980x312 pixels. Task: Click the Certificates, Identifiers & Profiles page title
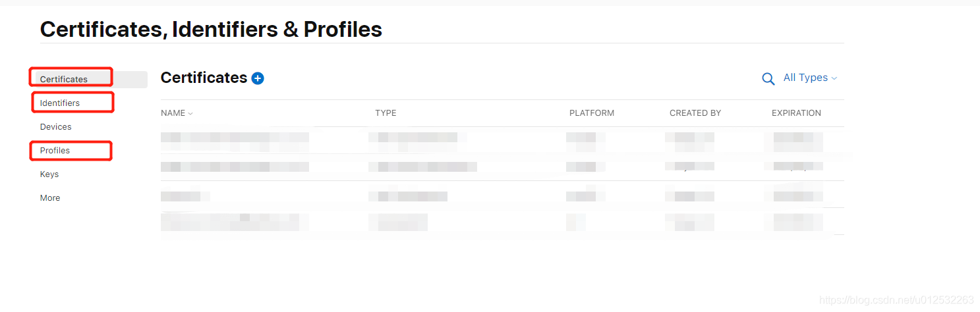[x=211, y=29]
